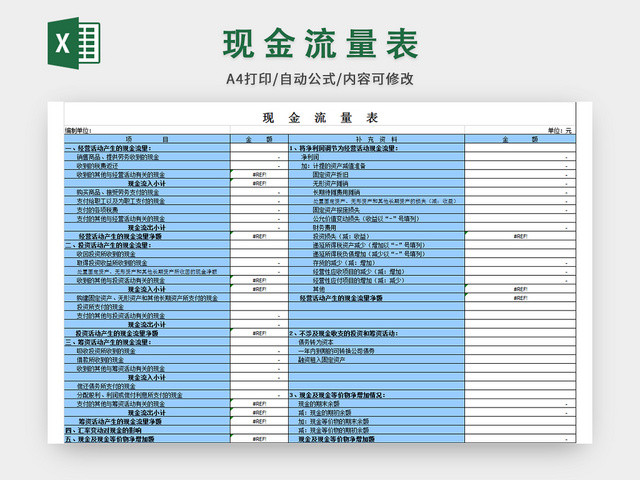The height and width of the screenshot is (480, 640).
Task: Select cell 收回投资所收到的现金
Action: [147, 254]
